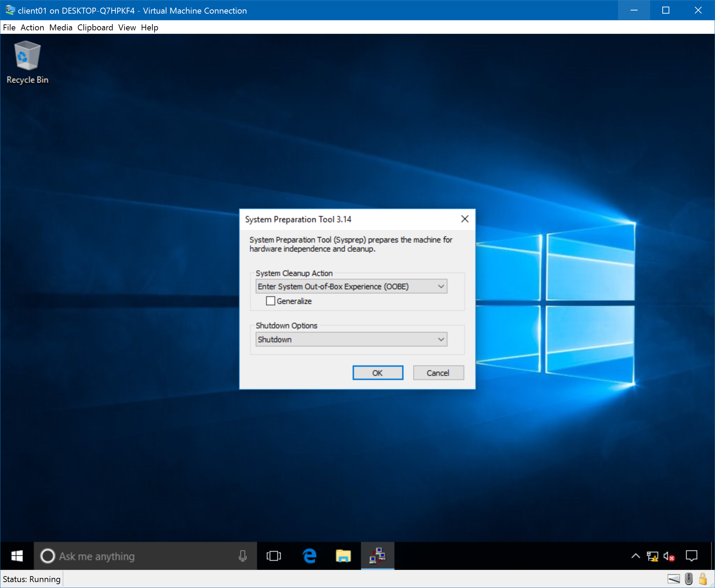
Task: Click the lock icon in the VM status bar
Action: 703,579
